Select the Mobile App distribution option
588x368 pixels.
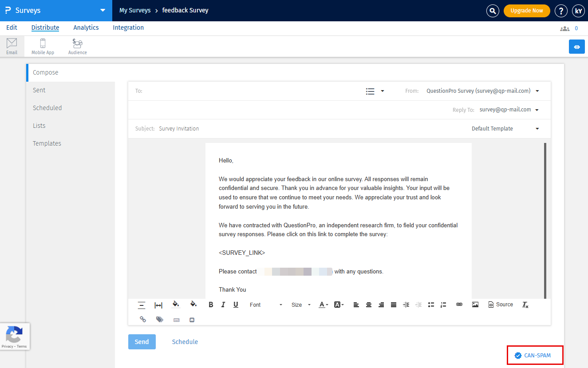click(x=42, y=46)
